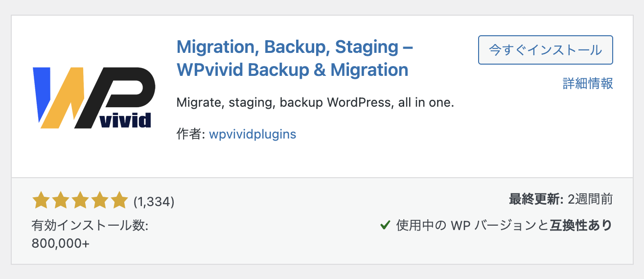This screenshot has width=644, height=279.
Task: Click the 互換性あり compatibility text
Action: tap(581, 225)
